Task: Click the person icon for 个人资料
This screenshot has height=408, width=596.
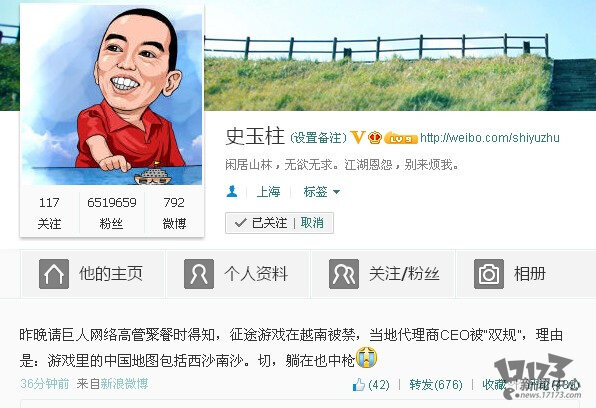Action: coord(199,274)
